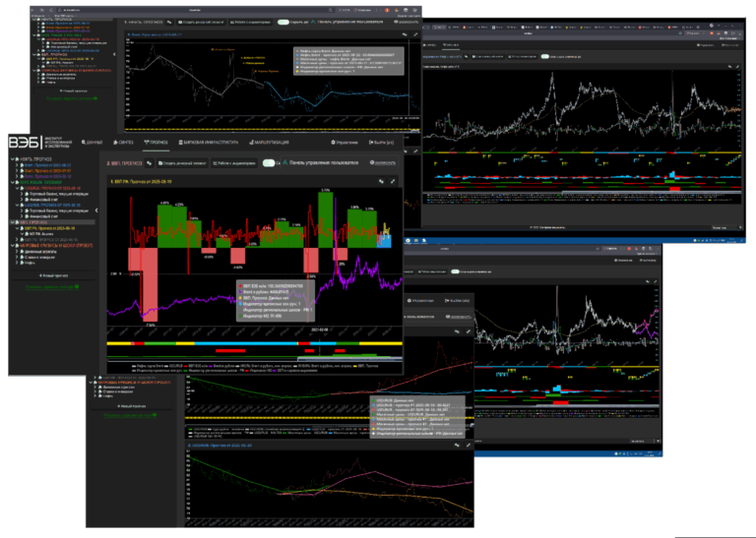Expand 'Ставки и инверсии' node in ВВП window
Screen dimensions: 756x538
pyautogui.click(x=17, y=258)
